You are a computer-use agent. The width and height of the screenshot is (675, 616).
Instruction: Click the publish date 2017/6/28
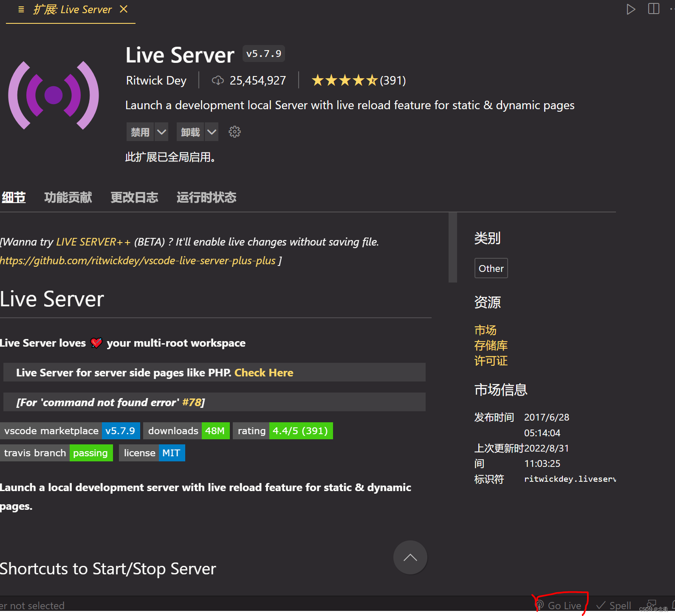(x=547, y=417)
